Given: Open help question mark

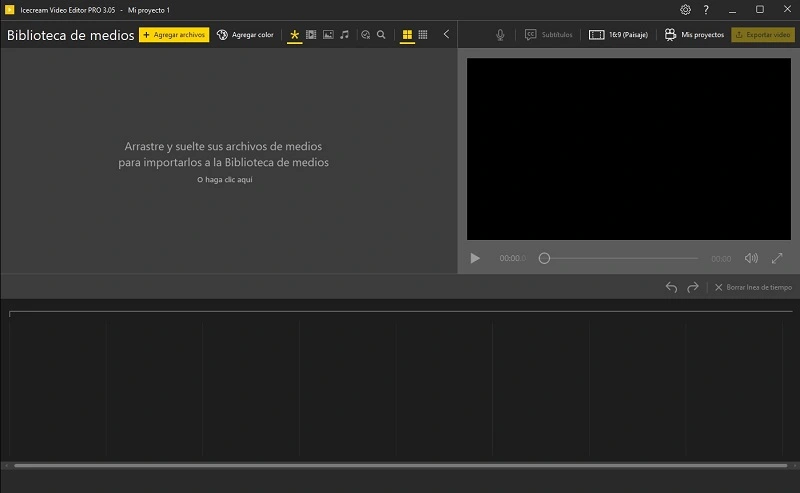Looking at the screenshot, I should 706,10.
